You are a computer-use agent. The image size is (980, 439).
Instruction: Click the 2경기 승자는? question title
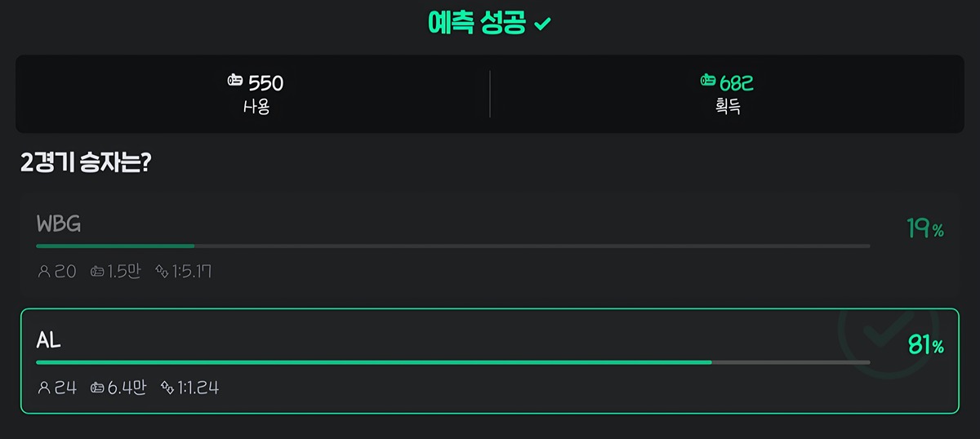87,162
